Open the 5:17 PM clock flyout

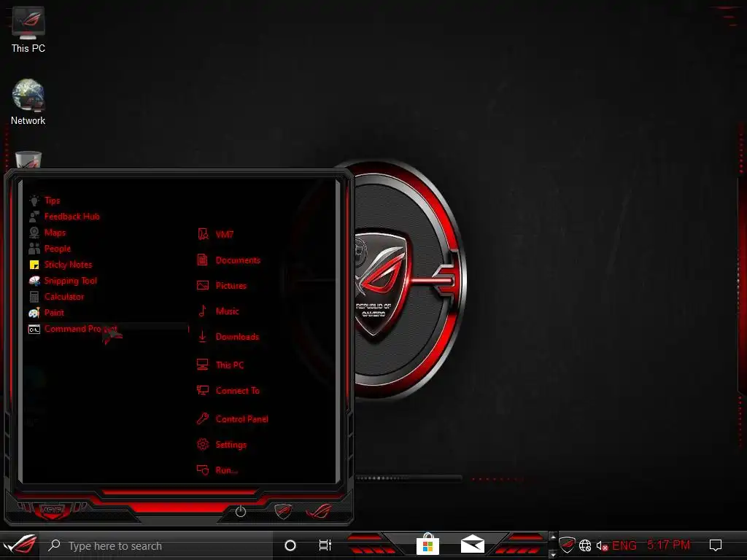[x=668, y=545]
